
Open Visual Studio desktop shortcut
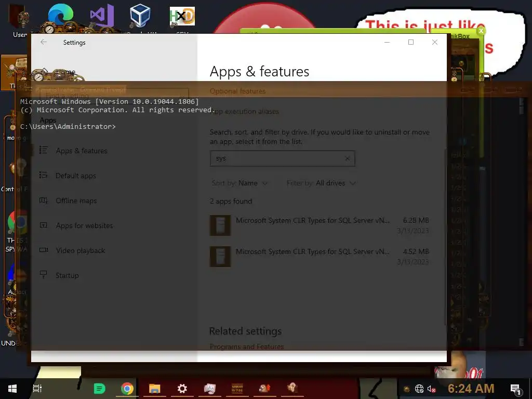[x=102, y=16]
